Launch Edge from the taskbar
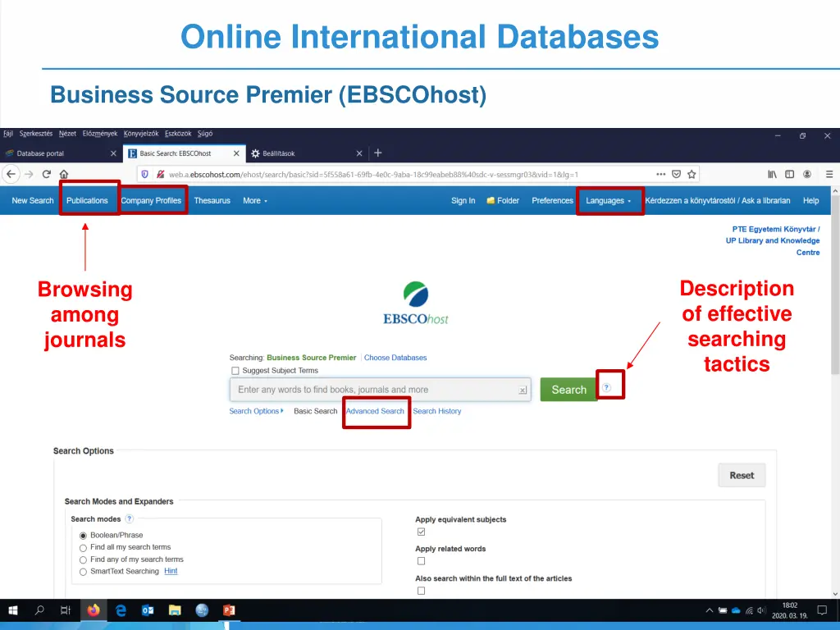 [121, 610]
